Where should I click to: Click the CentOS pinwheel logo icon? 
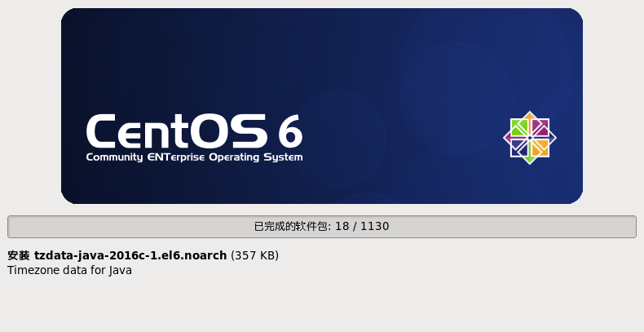(530, 138)
